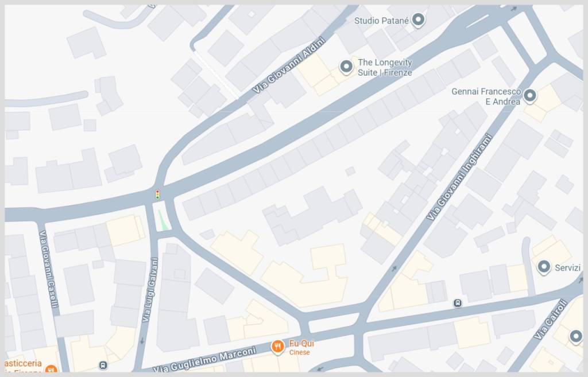Click the Gennai Francesco E Andrea label

pos(486,96)
